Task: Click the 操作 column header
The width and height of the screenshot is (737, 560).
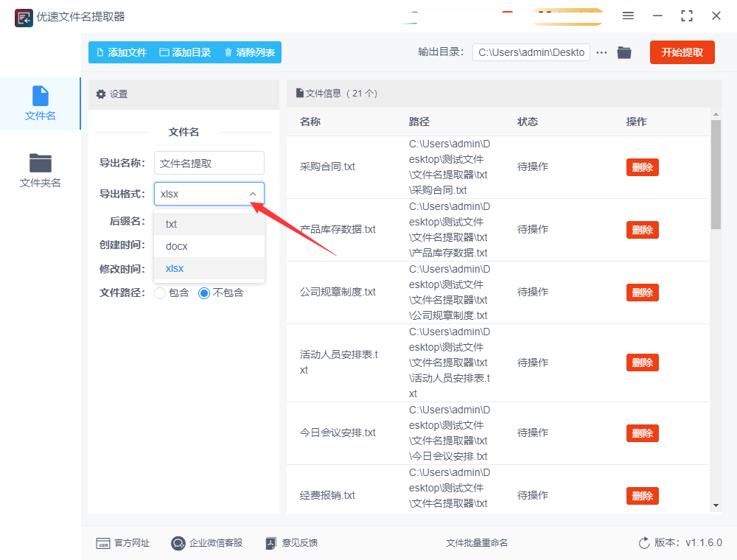Action: 637,122
